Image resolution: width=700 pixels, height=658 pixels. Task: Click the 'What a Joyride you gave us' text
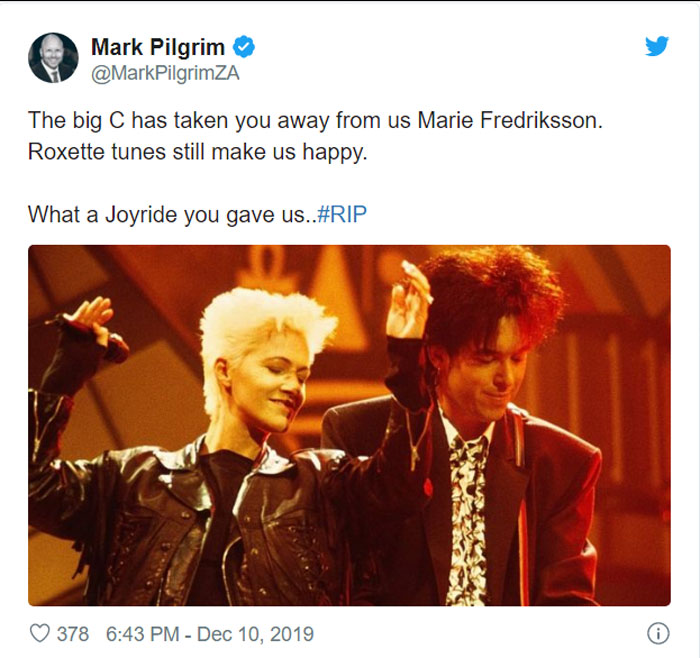pyautogui.click(x=172, y=215)
